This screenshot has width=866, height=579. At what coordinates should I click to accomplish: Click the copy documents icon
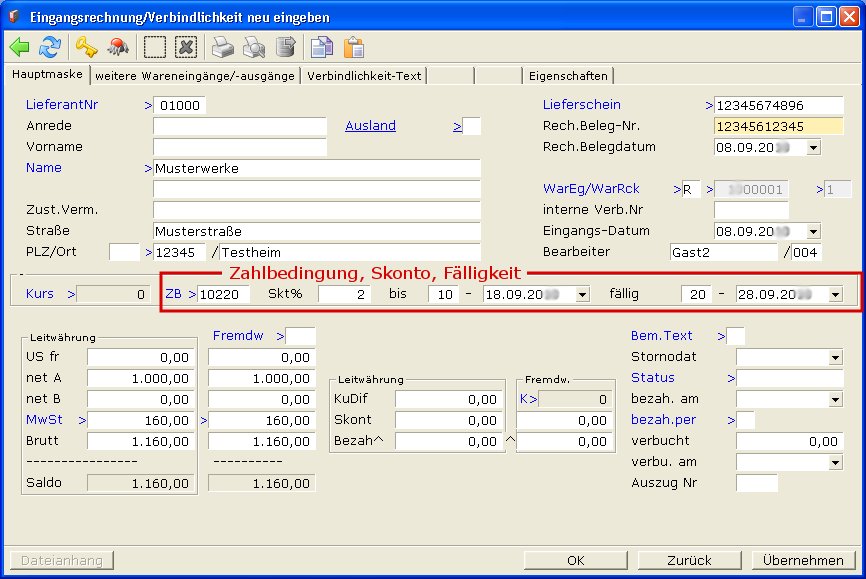(x=321, y=47)
